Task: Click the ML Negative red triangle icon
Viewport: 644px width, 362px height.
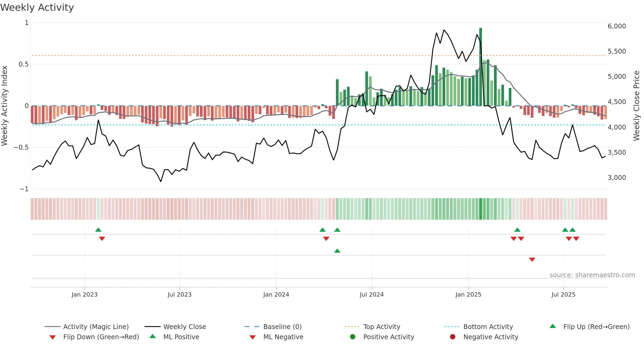Action: (253, 337)
